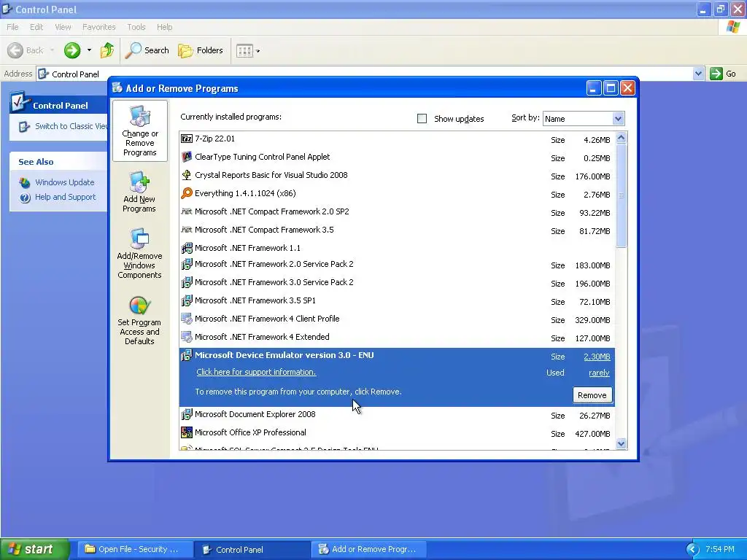
Task: Click the green Forward arrow button
Action: coord(72,50)
